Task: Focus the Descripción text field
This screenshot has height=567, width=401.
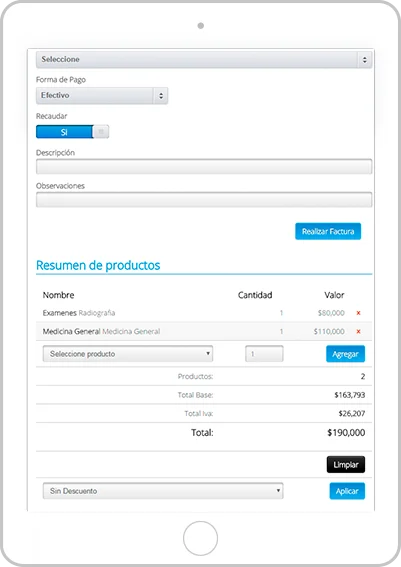Action: [204, 167]
